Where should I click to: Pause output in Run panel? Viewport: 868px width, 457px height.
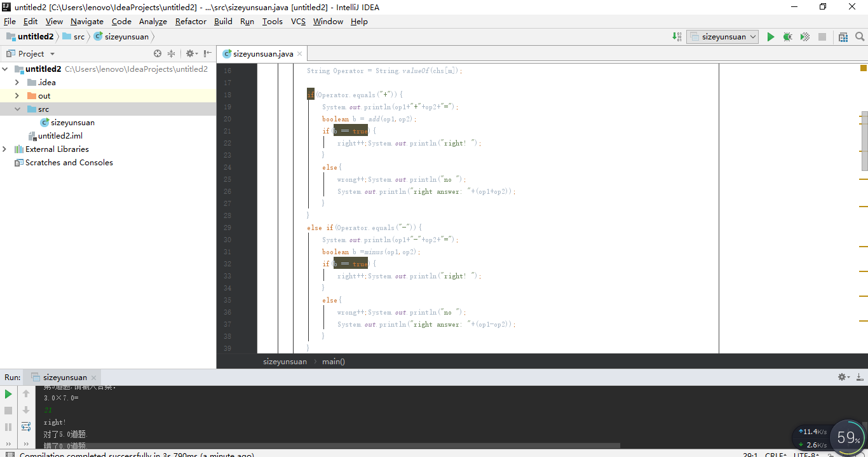click(8, 427)
